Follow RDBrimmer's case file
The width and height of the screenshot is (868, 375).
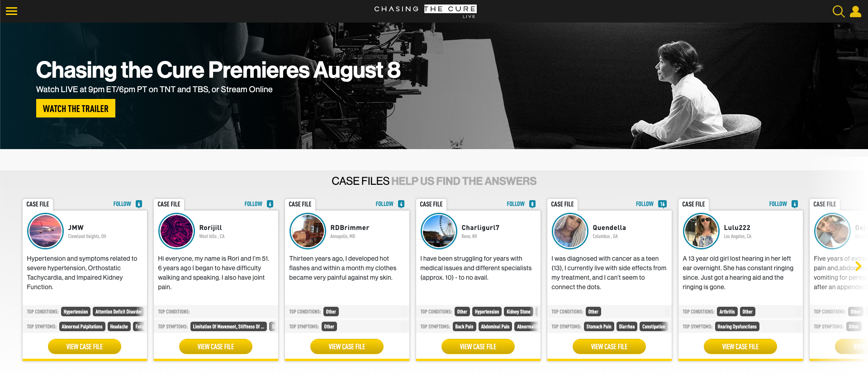(384, 204)
